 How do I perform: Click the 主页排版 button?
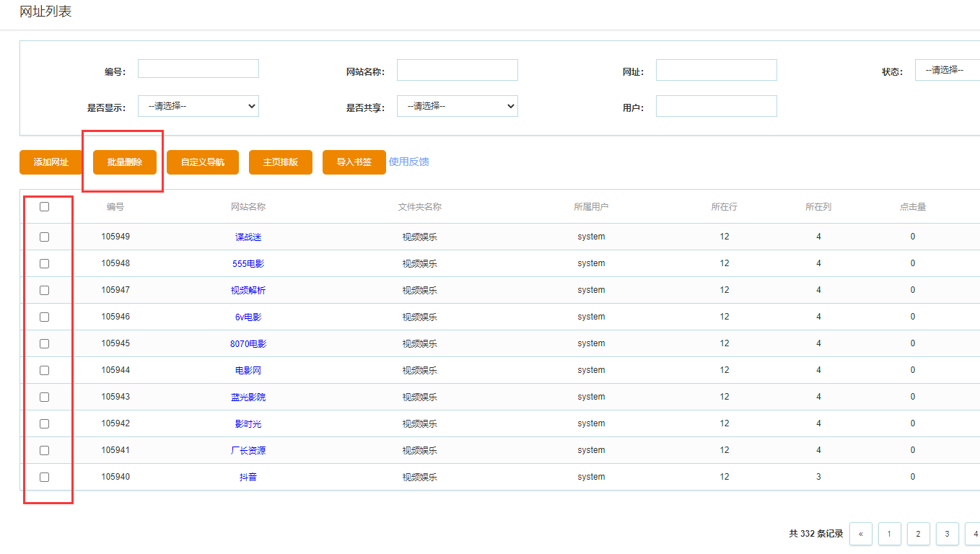280,162
